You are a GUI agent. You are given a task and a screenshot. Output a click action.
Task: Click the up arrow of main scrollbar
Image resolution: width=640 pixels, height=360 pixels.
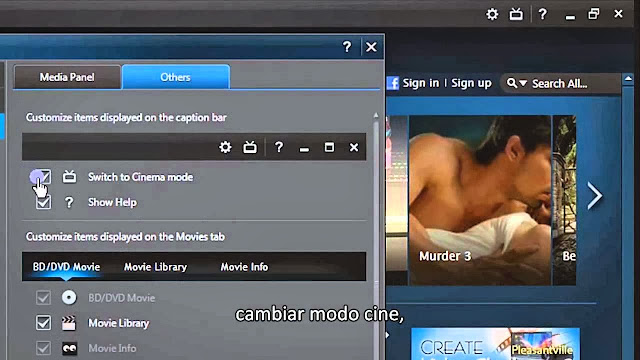pos(628,78)
